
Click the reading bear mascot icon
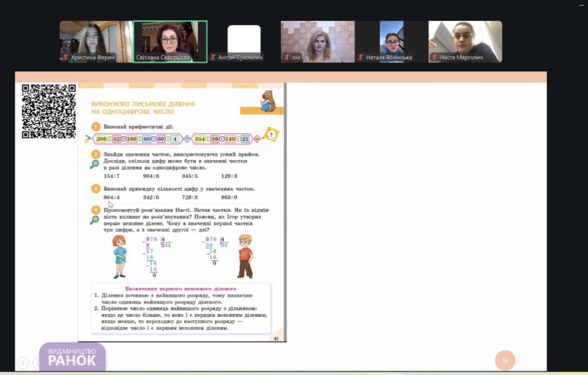268,101
